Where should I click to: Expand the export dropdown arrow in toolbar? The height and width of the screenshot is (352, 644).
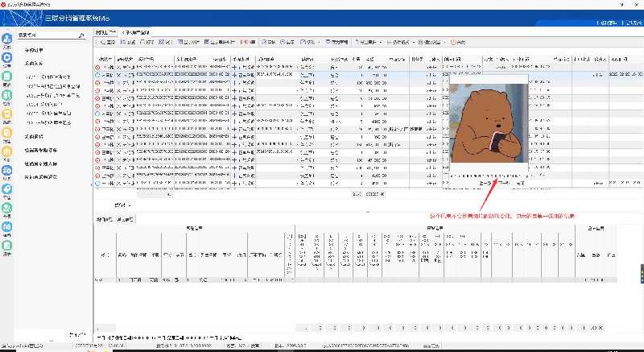click(x=381, y=41)
